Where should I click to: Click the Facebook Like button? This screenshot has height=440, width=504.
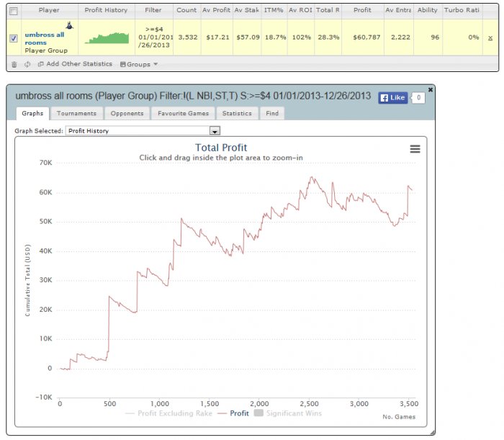pos(393,98)
